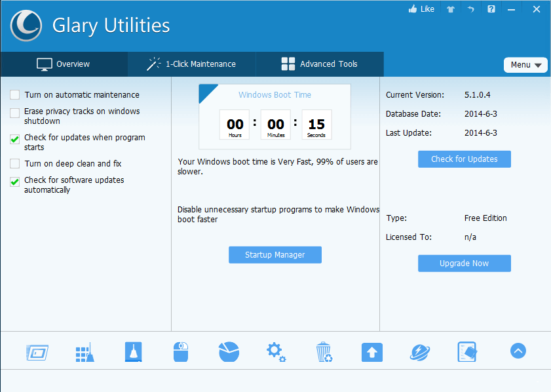Open the Context Menu Manager mouse icon

point(181,352)
